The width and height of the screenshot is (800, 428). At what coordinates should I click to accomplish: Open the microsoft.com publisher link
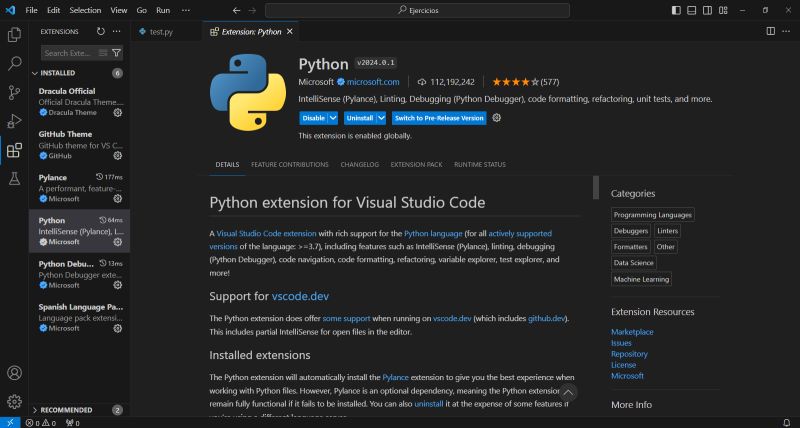coord(373,82)
